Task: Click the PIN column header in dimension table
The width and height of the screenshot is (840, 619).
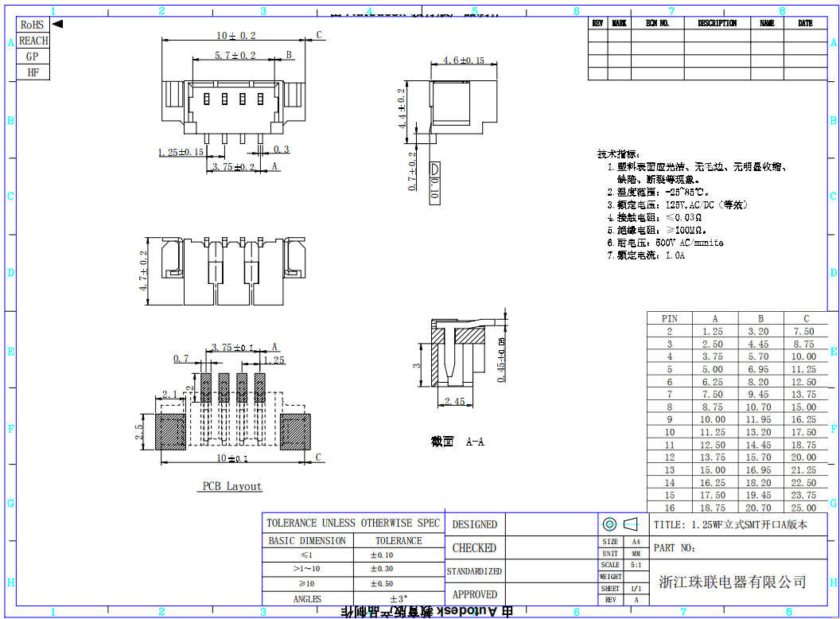Action: [669, 318]
